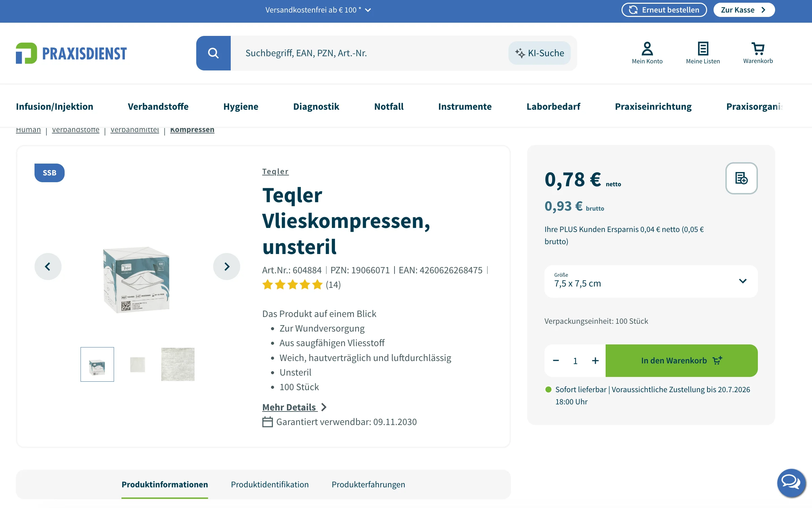Click calendar icon beside Garantiert verwendbar

tap(268, 422)
